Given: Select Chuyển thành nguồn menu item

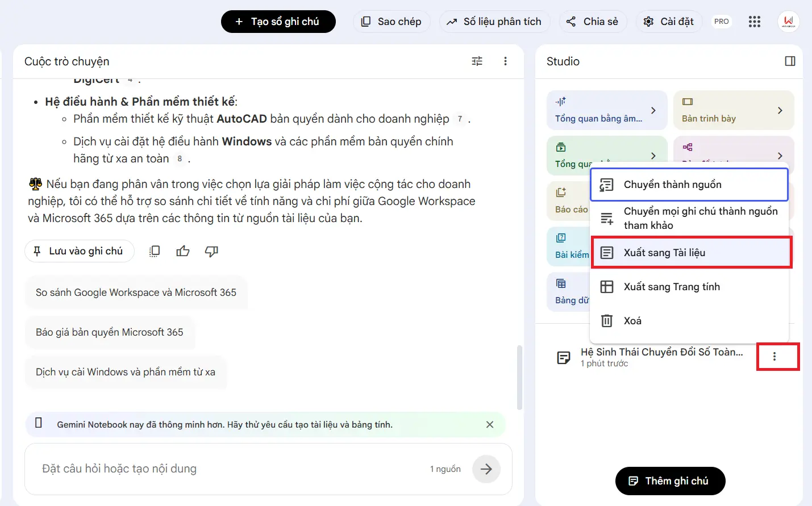Looking at the screenshot, I should point(689,185).
